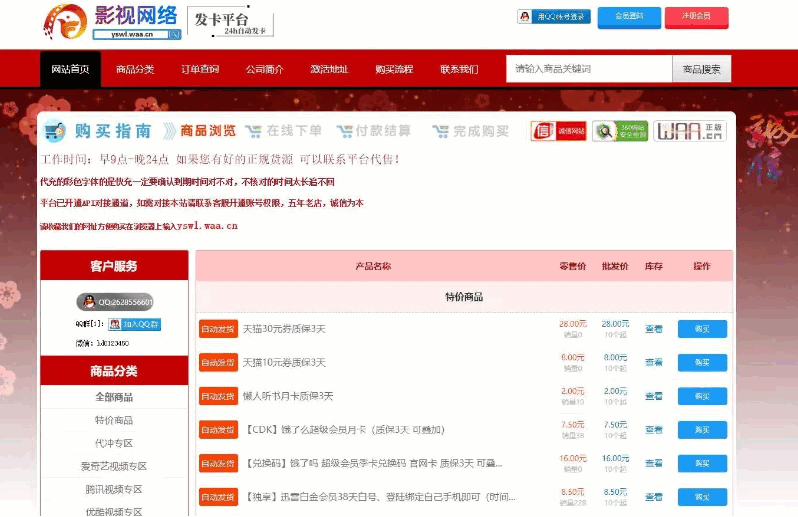Click the 注册会员 button

pos(696,17)
